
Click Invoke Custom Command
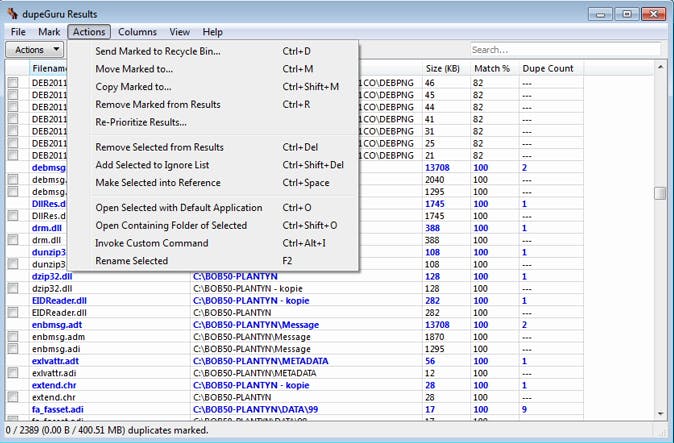152,243
